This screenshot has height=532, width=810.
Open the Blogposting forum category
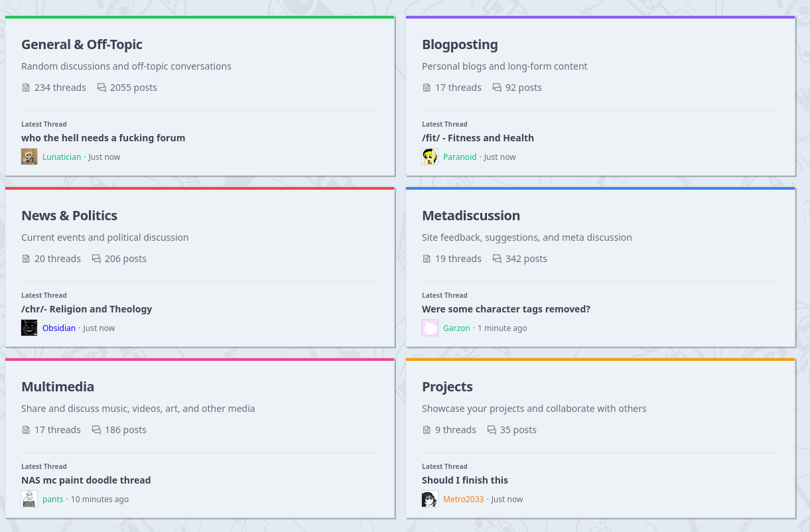point(460,44)
